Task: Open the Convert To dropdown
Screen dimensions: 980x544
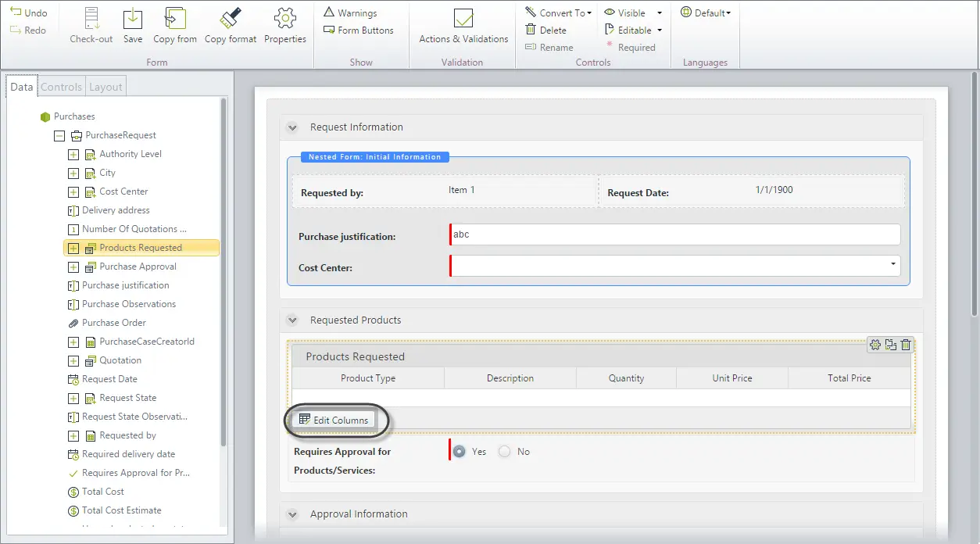Action: click(558, 13)
